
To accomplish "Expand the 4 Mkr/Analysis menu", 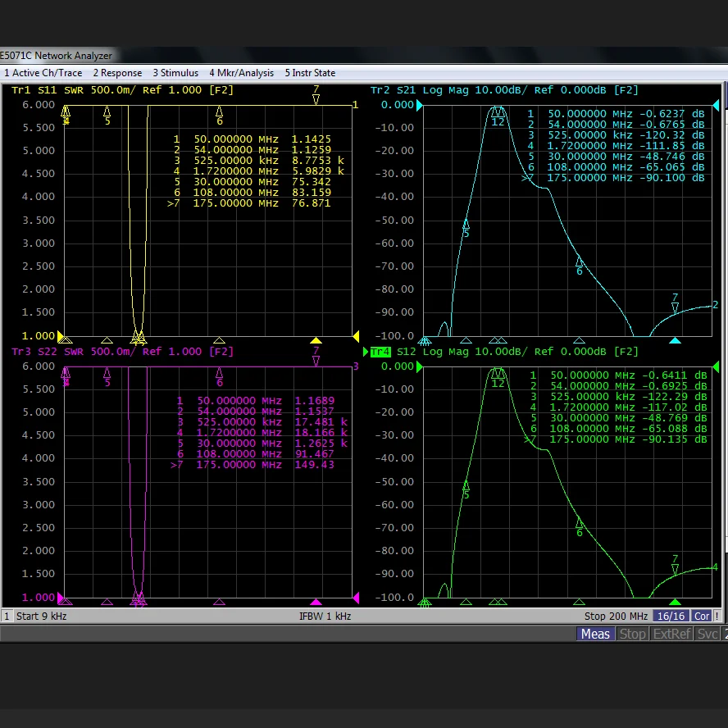I will (241, 73).
